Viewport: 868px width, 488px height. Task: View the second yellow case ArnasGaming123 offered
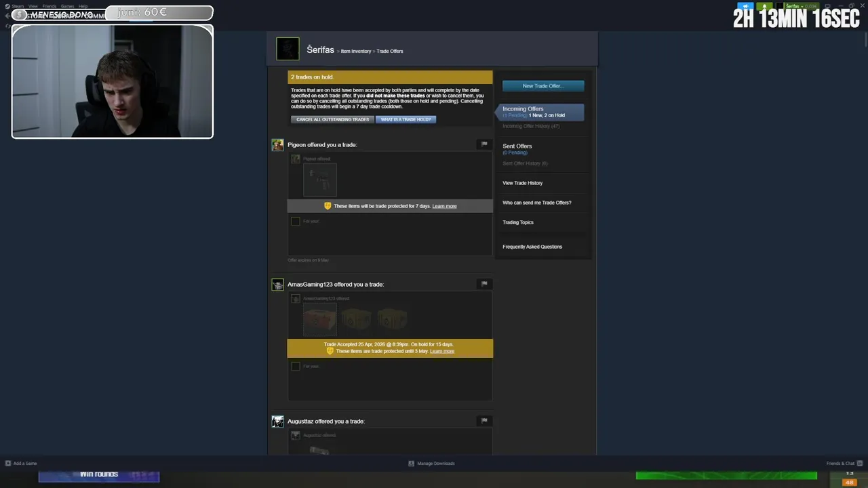(355, 319)
